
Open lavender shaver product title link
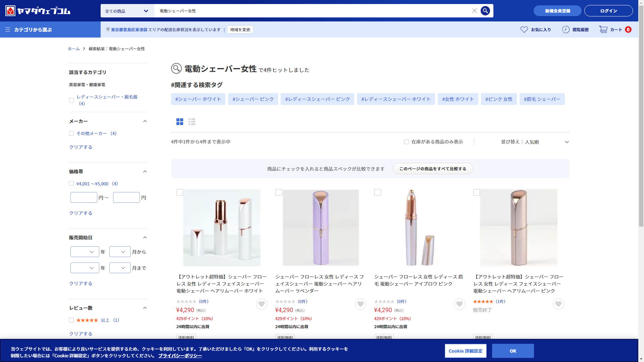coord(320,284)
